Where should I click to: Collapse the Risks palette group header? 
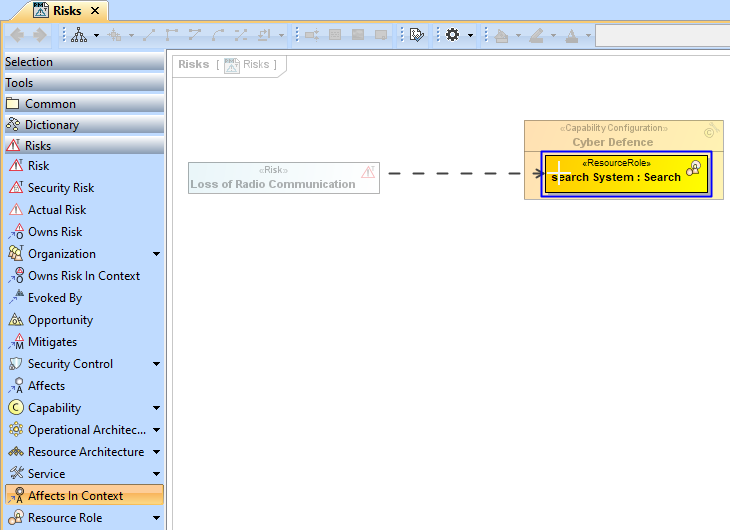[x=82, y=146]
